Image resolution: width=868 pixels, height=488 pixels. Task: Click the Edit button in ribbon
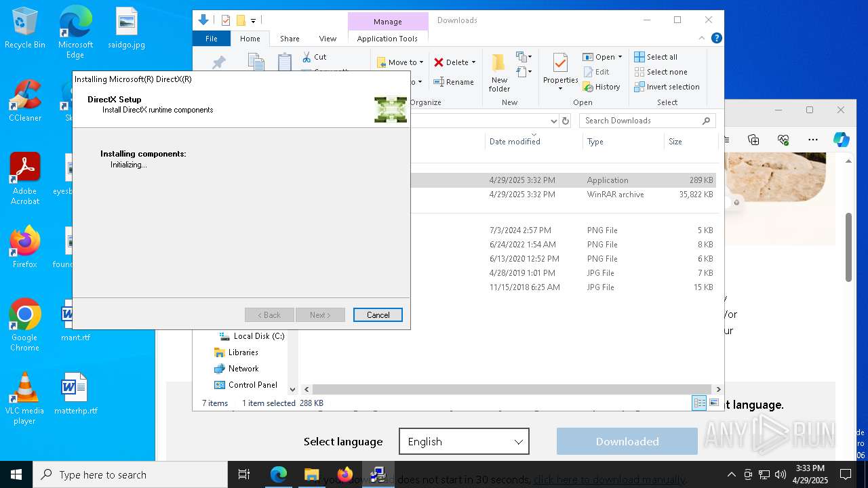click(x=596, y=72)
